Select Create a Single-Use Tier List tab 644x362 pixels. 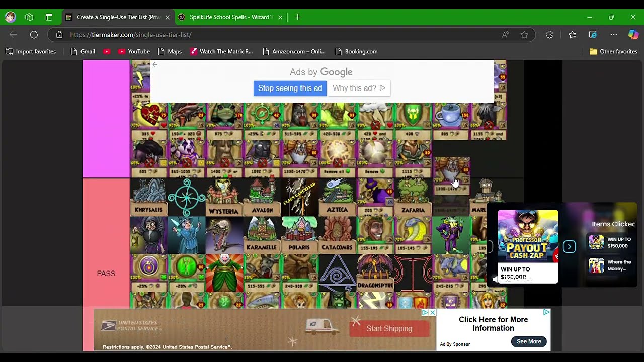tap(118, 17)
